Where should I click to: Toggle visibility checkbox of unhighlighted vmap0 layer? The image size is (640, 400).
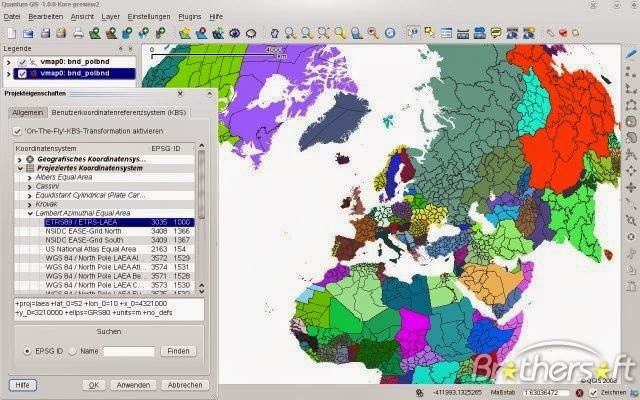[22, 62]
